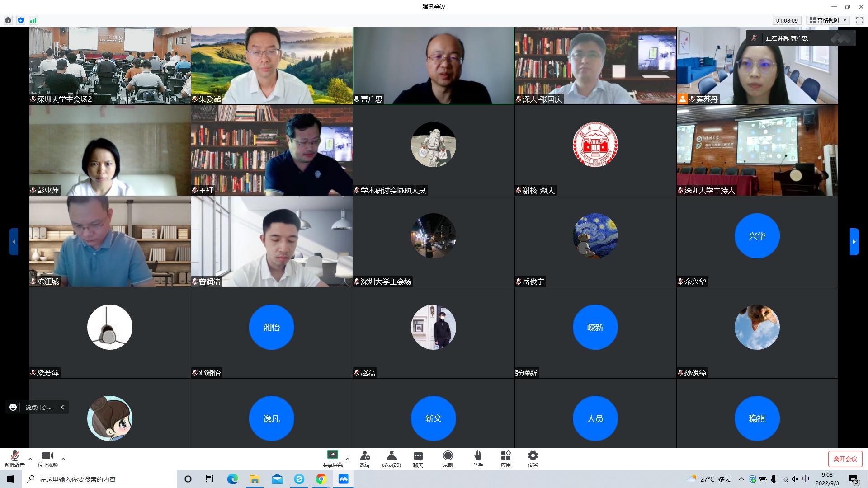The width and height of the screenshot is (868, 488).
Task: Raise hand using 举手 icon
Action: [478, 458]
